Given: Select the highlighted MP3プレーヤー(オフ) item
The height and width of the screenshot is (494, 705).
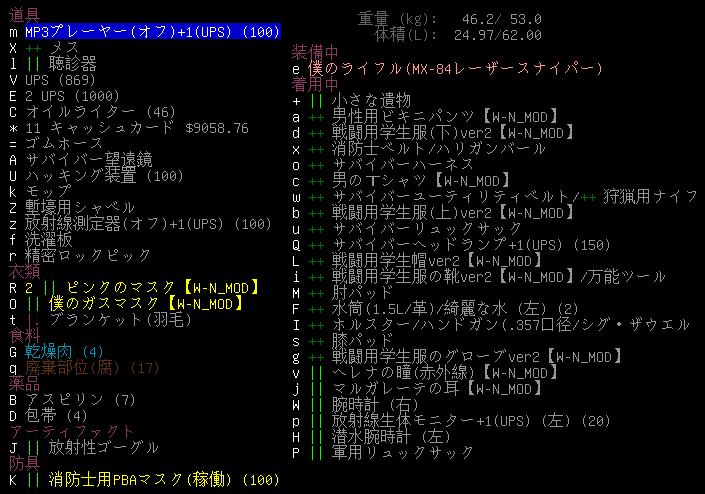Looking at the screenshot, I should [152, 33].
